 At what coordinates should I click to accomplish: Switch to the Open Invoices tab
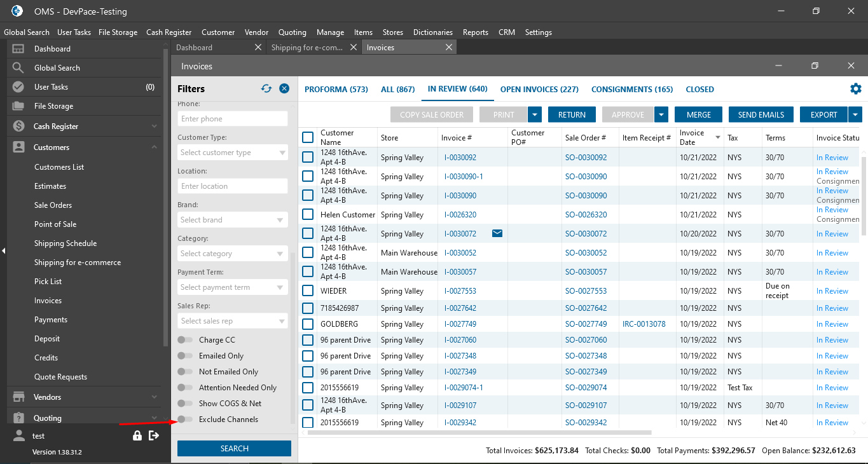coord(539,90)
